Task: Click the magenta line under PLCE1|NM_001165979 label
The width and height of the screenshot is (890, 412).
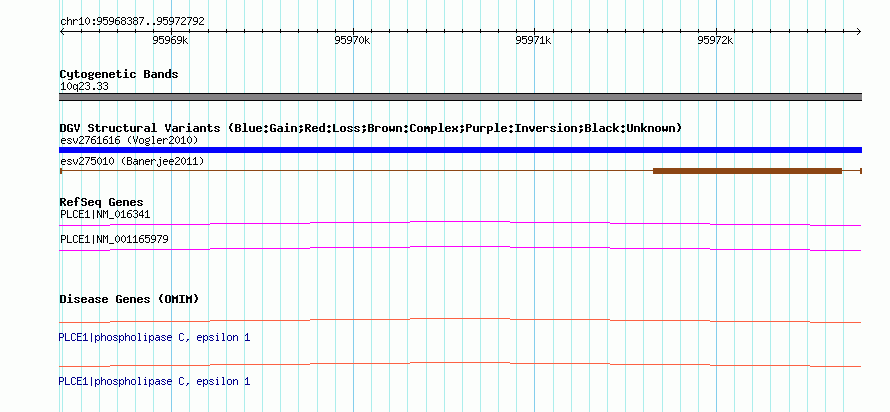Action: pyautogui.click(x=460, y=248)
